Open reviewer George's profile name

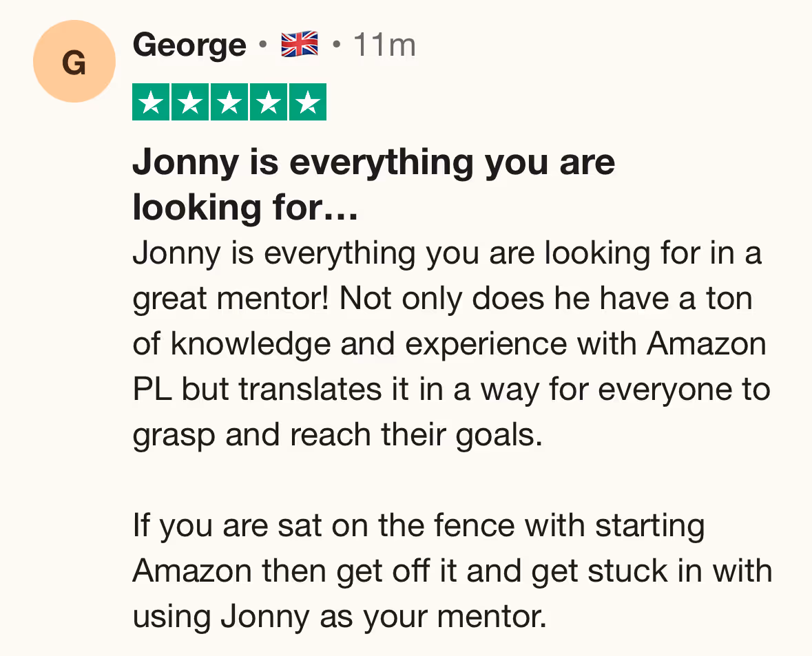click(x=189, y=45)
